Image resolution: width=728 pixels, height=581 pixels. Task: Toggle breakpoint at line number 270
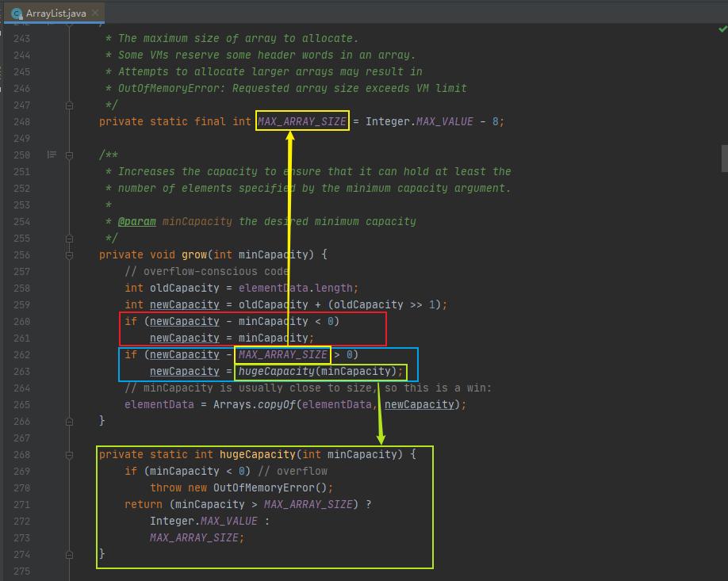pos(21,487)
